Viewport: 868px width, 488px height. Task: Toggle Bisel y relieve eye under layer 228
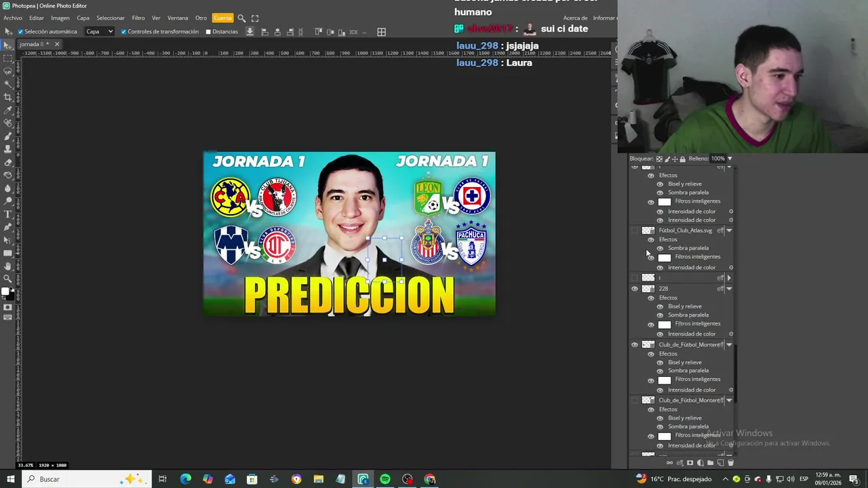pyautogui.click(x=660, y=306)
